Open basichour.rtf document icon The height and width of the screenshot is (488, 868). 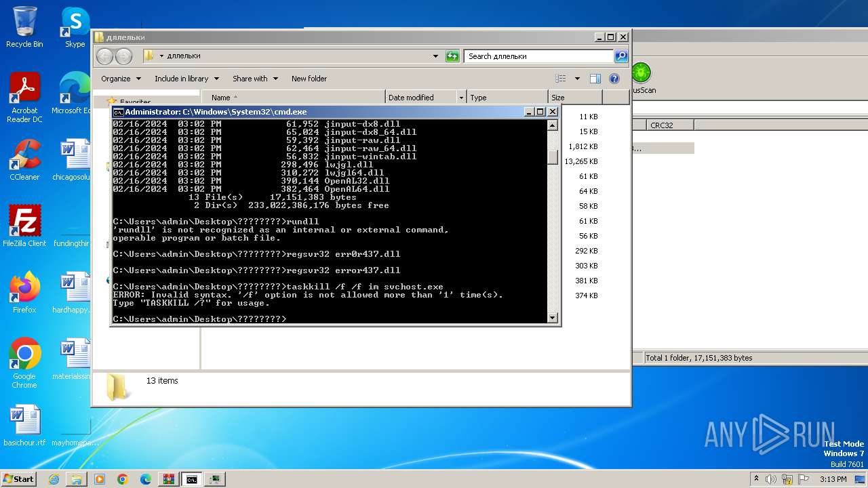coord(24,425)
